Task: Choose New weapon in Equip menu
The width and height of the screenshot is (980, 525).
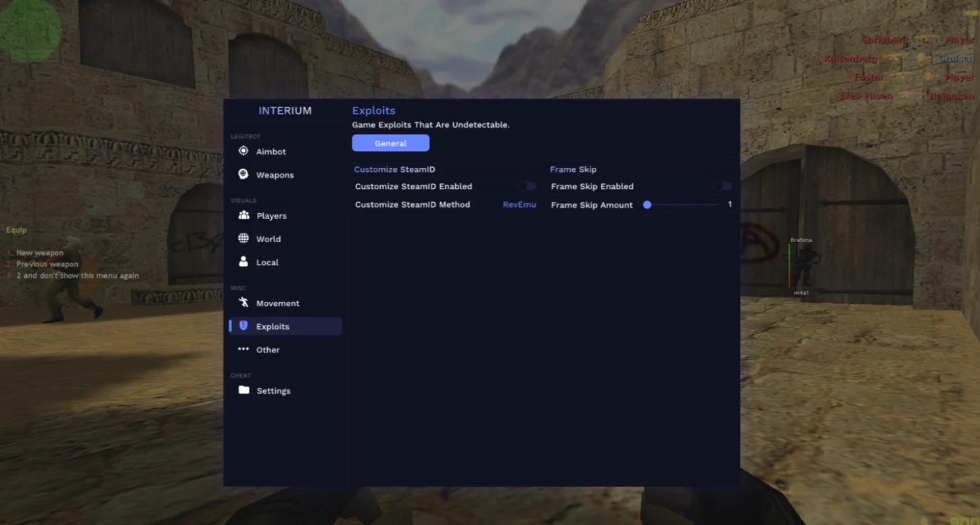Action: pos(40,253)
